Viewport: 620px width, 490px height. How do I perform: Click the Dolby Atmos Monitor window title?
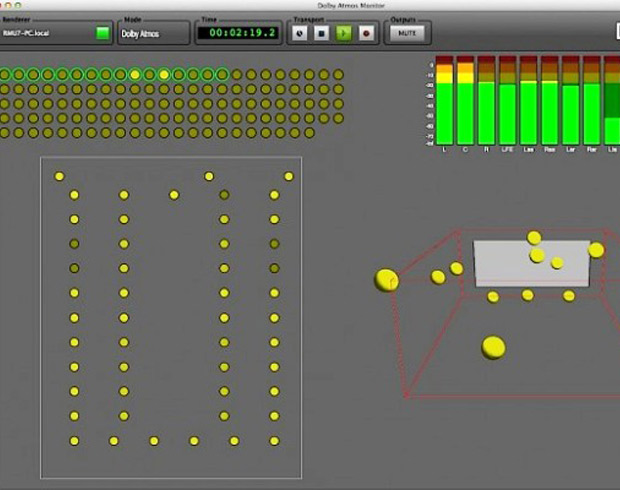[x=351, y=5]
